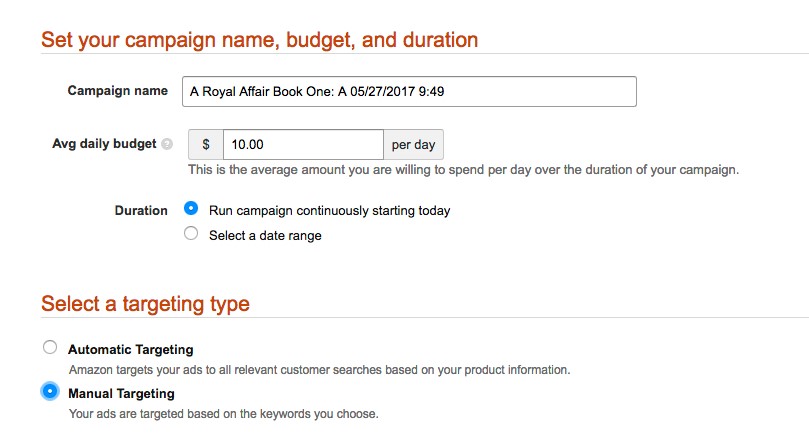The height and width of the screenshot is (443, 809).
Task: Click the 'Avg daily budget' field label
Action: 104,144
